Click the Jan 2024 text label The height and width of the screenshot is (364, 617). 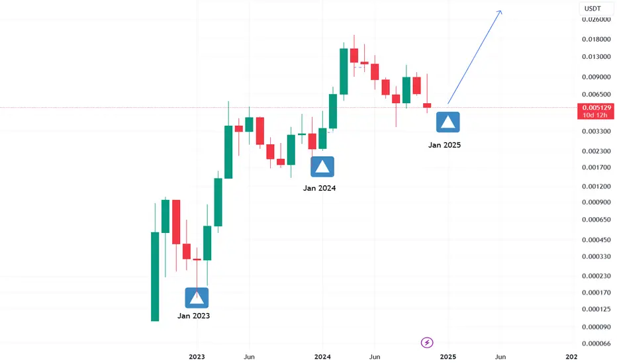coord(319,188)
